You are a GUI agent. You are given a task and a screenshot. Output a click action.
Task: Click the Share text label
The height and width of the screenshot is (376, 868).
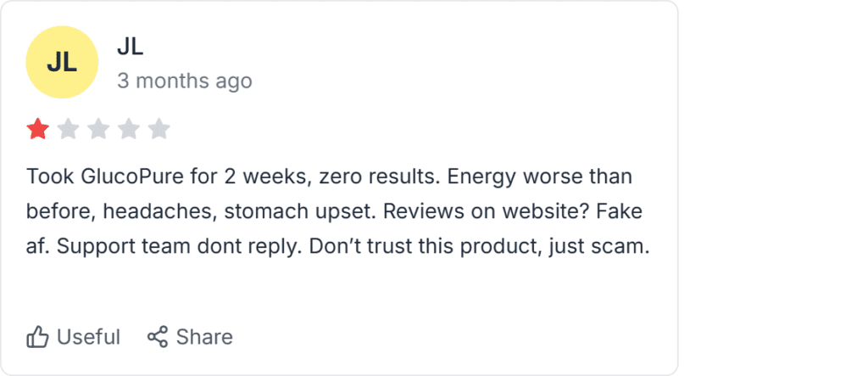204,337
